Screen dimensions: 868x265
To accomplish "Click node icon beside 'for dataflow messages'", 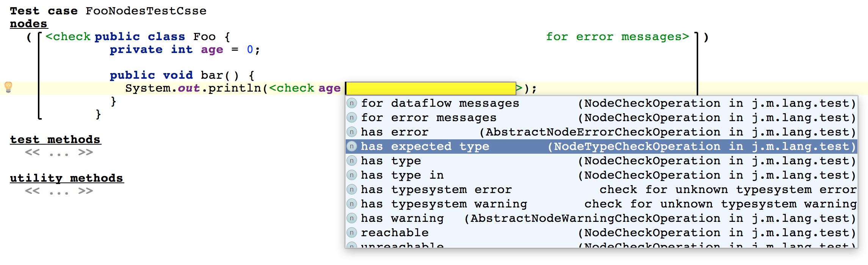I will coord(352,103).
